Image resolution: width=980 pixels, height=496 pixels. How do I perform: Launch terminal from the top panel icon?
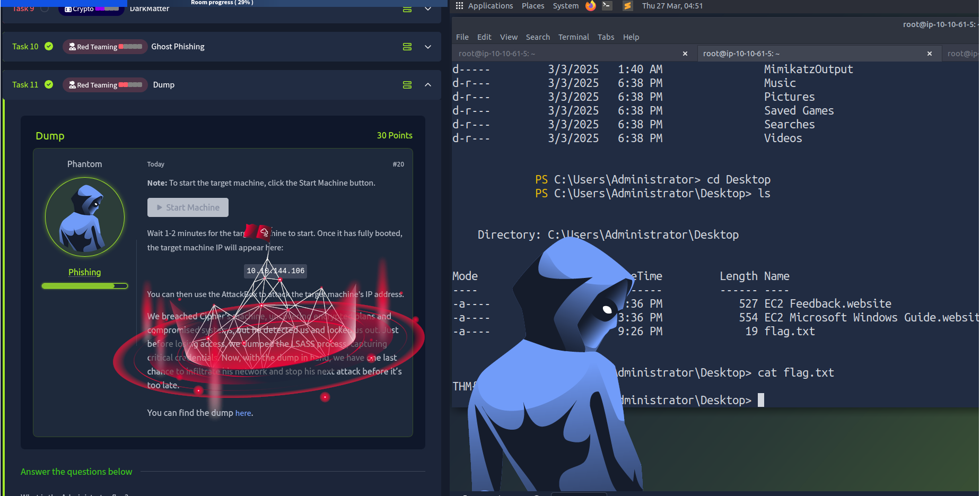(608, 6)
